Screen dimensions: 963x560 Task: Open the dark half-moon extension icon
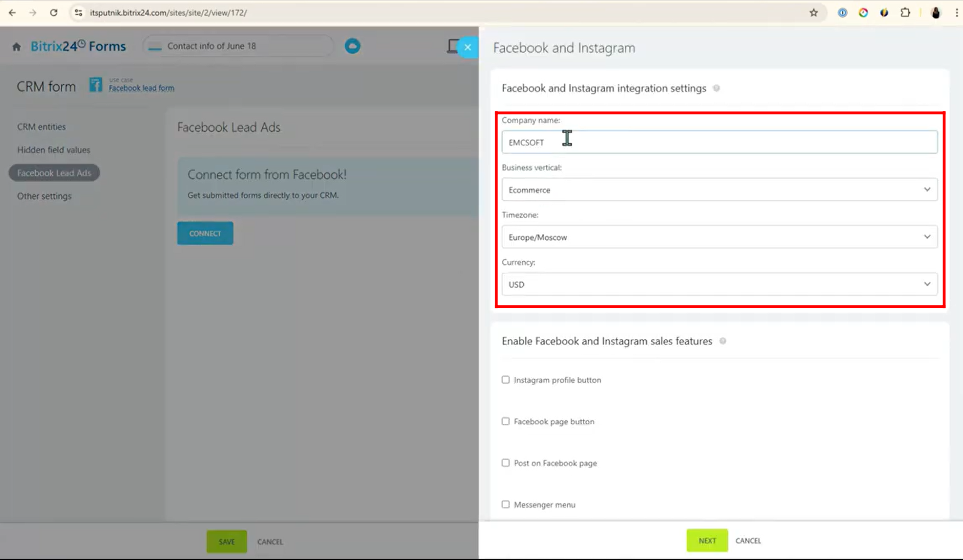[884, 12]
